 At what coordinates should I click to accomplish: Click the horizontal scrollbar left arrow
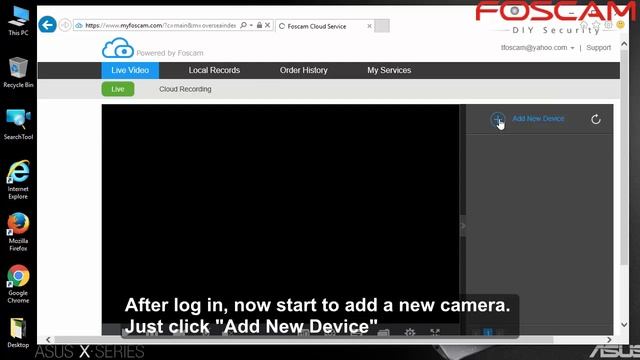pos(48,340)
